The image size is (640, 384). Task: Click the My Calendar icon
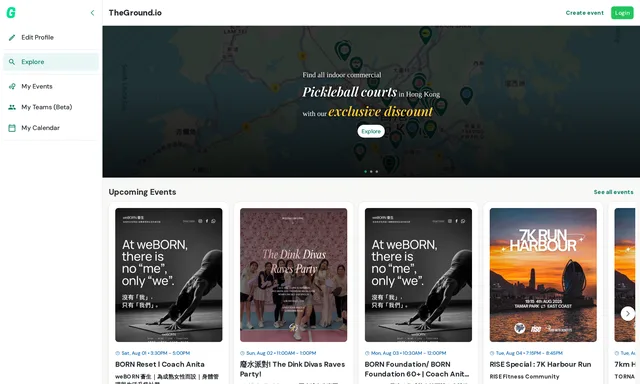click(12, 128)
